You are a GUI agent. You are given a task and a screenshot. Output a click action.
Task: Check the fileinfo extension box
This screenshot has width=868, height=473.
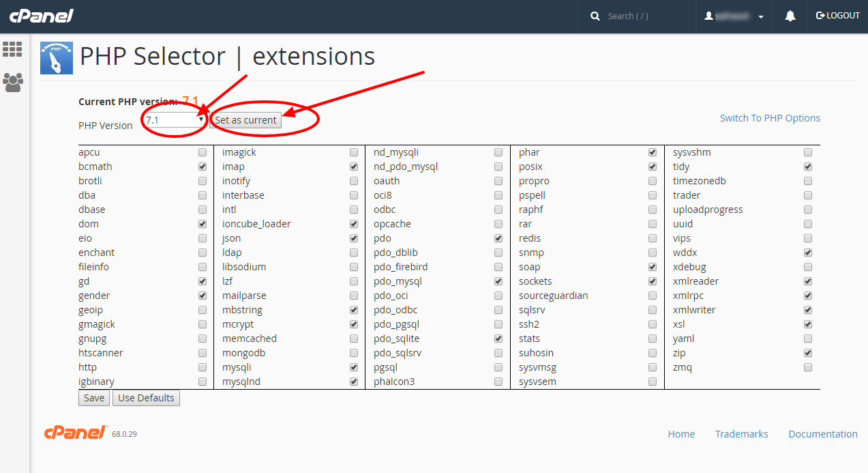(x=203, y=267)
